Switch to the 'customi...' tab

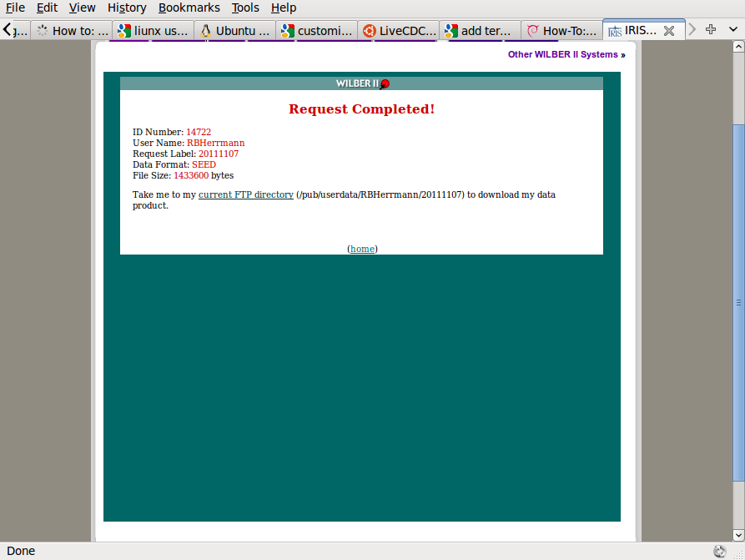[x=317, y=30]
